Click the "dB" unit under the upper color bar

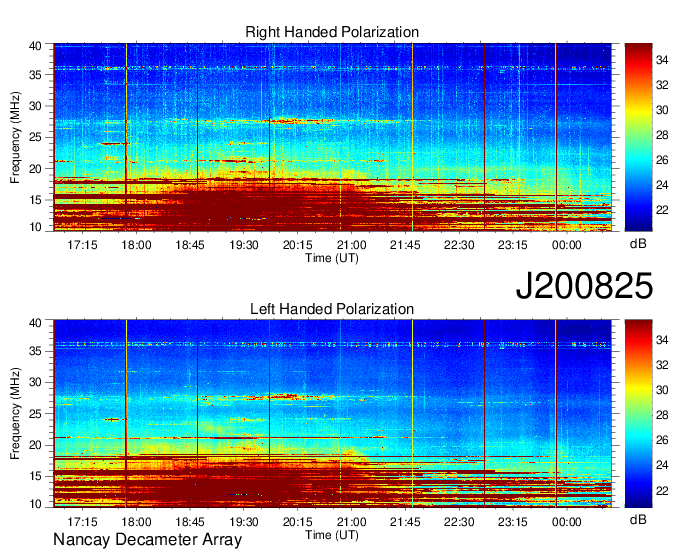638,244
